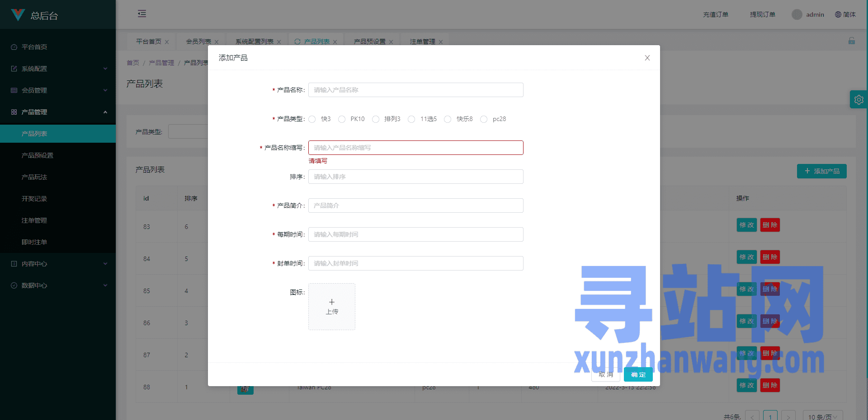This screenshot has height=420, width=868.
Task: Click 修改 for row id 83
Action: click(x=747, y=225)
